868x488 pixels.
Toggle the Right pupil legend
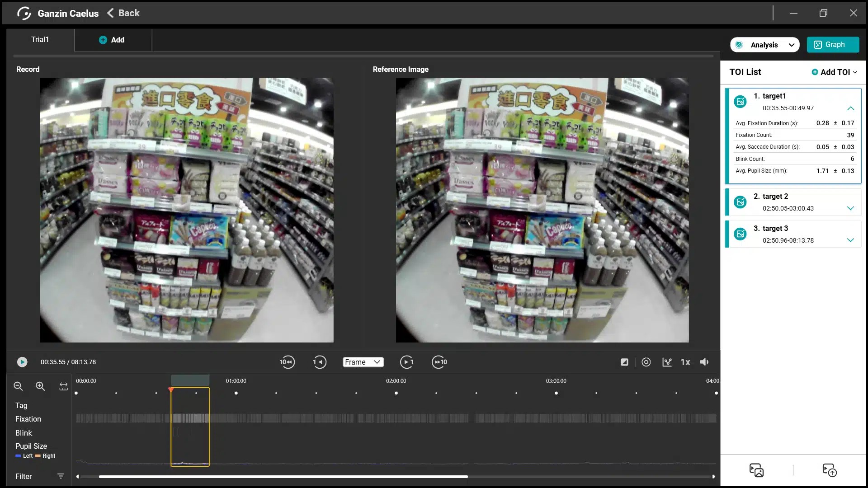pos(45,456)
